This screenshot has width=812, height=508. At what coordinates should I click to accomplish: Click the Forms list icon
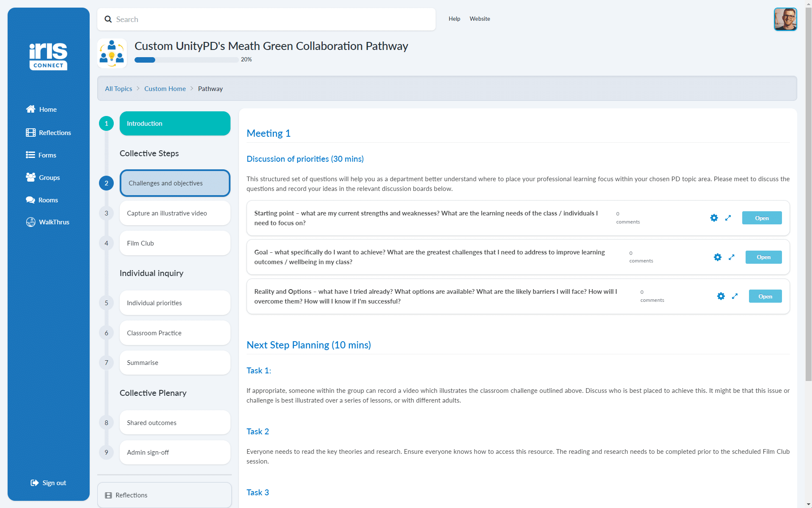30,155
